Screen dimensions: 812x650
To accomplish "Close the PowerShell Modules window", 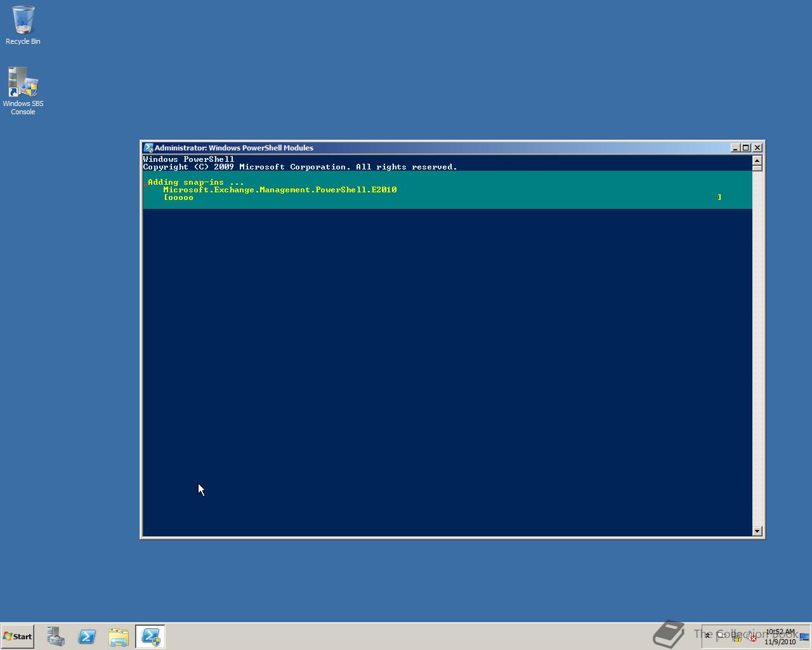I will tap(757, 148).
